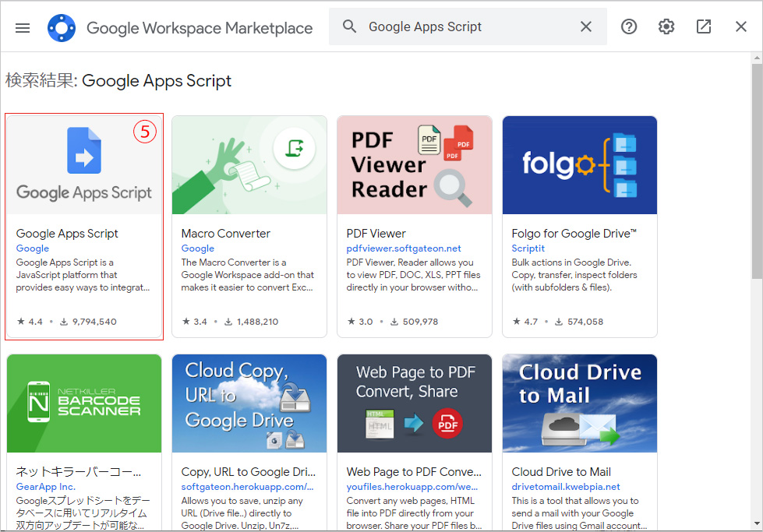Click the 3.4 rating on Macro Converter
Image resolution: width=763 pixels, height=532 pixels.
point(195,322)
